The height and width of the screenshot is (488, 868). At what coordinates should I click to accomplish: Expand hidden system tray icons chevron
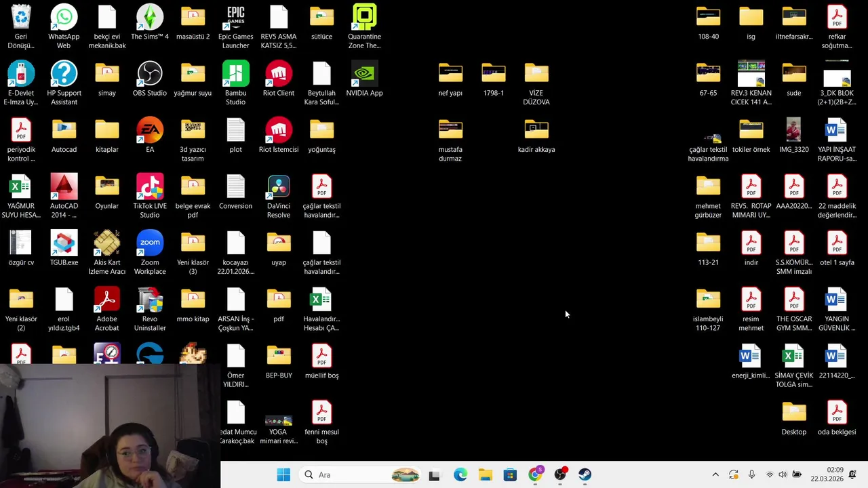(x=715, y=474)
